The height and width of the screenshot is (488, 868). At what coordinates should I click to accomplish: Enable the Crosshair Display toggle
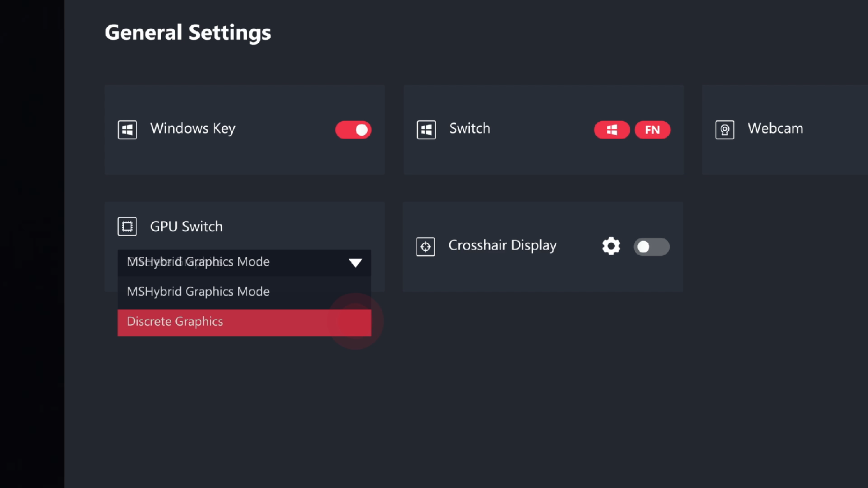[651, 247]
